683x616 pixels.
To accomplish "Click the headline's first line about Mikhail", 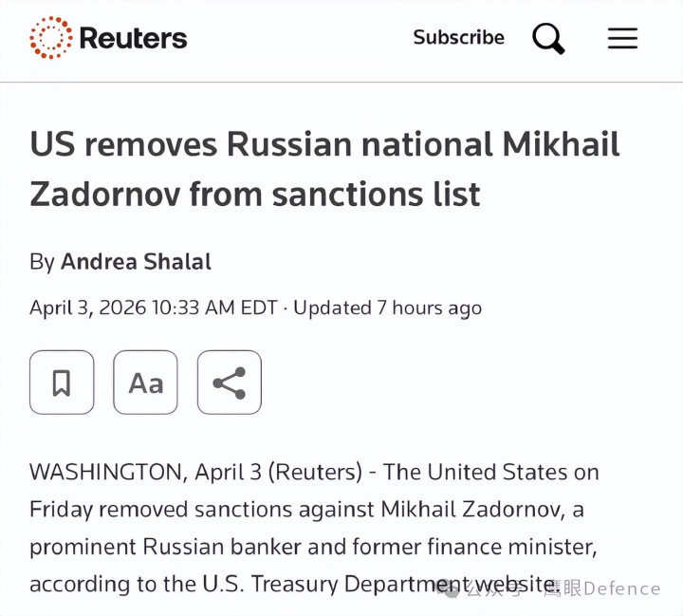I will pyautogui.click(x=324, y=145).
